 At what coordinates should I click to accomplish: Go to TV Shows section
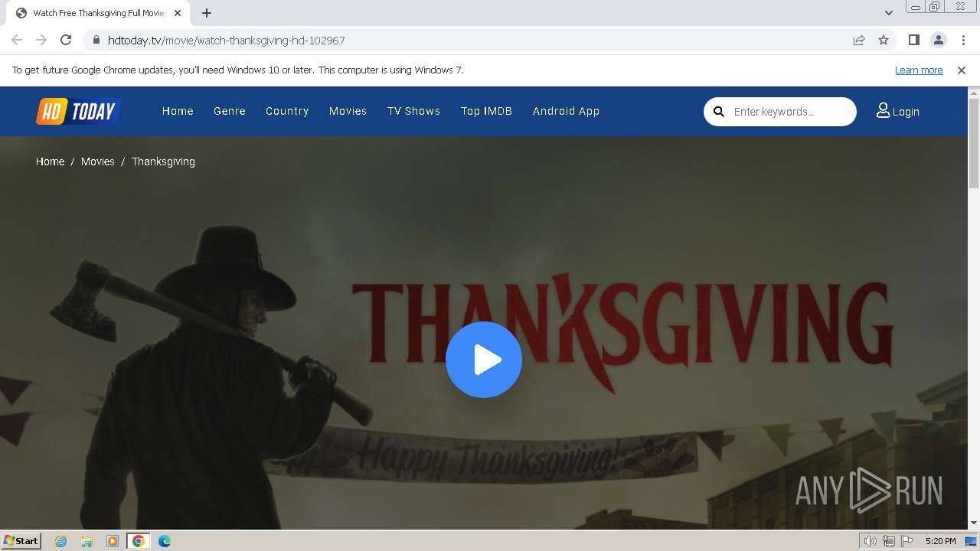413,111
